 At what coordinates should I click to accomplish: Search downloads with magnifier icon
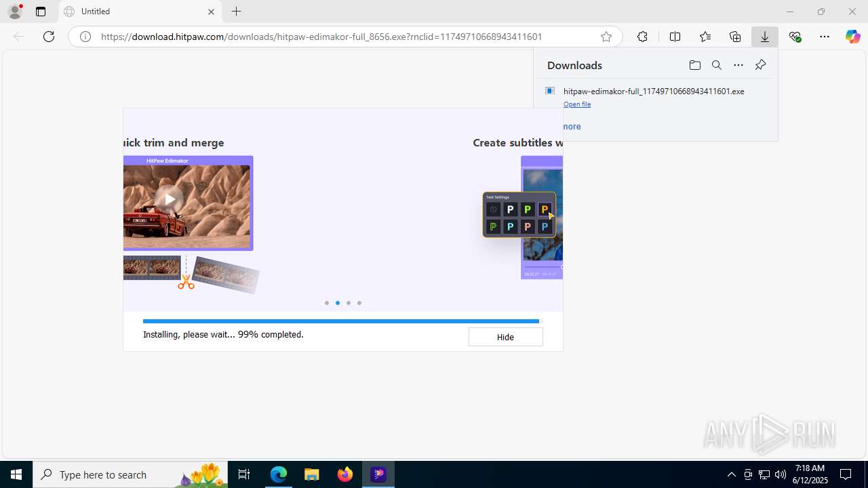click(717, 65)
